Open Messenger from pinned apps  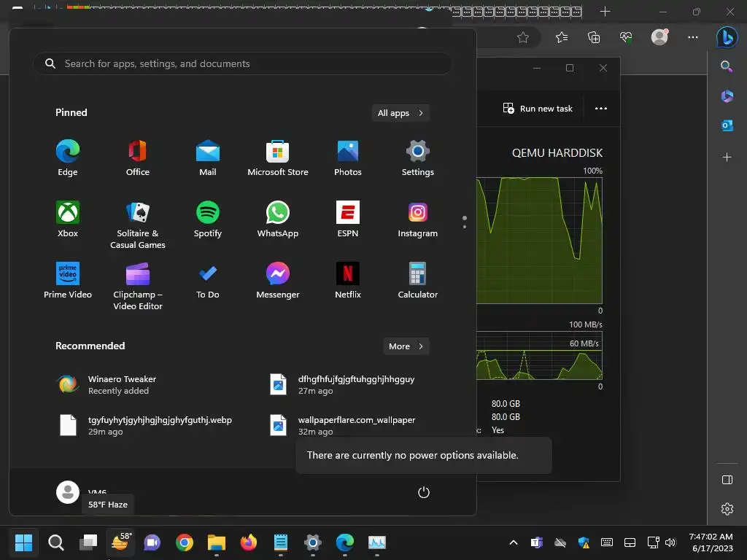[x=278, y=281]
